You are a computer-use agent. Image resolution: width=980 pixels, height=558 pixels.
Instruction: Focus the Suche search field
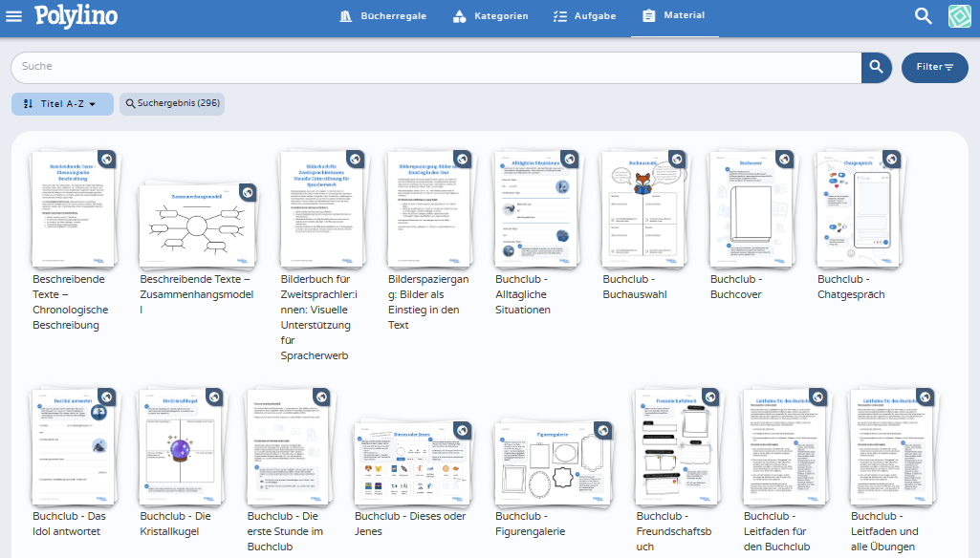[436, 68]
